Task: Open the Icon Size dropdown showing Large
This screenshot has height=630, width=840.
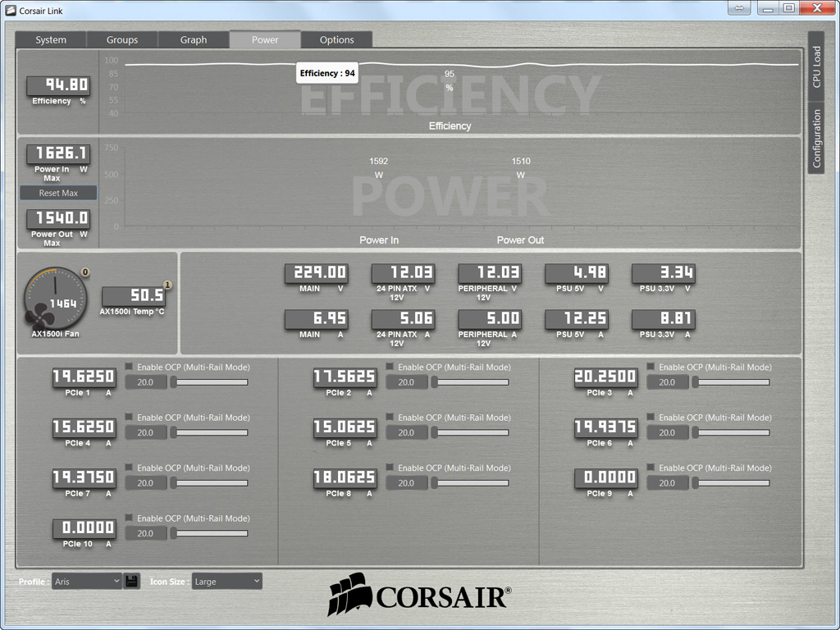Action: [227, 582]
